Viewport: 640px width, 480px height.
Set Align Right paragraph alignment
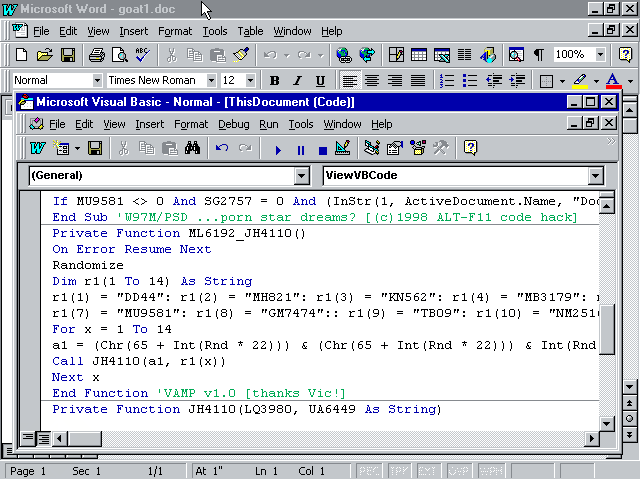click(x=395, y=80)
